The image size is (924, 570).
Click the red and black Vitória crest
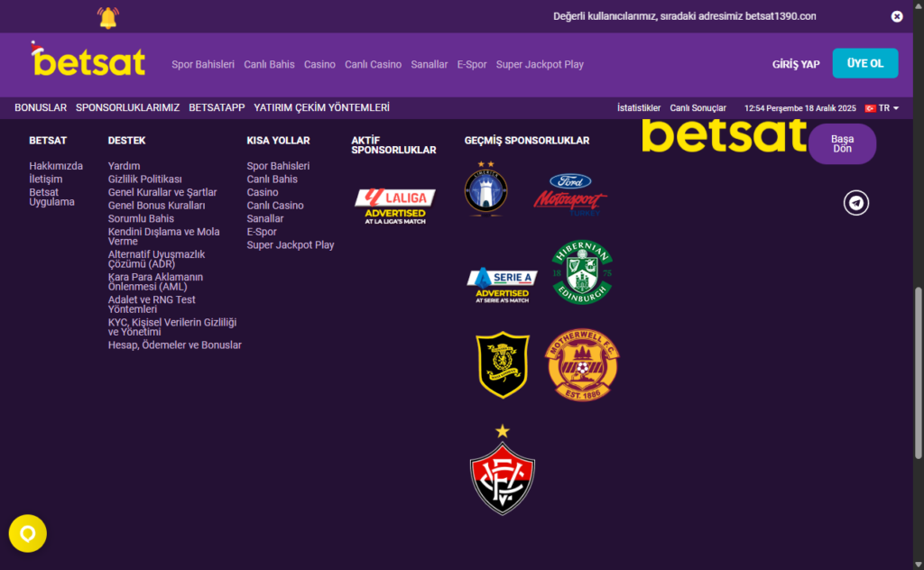click(502, 470)
